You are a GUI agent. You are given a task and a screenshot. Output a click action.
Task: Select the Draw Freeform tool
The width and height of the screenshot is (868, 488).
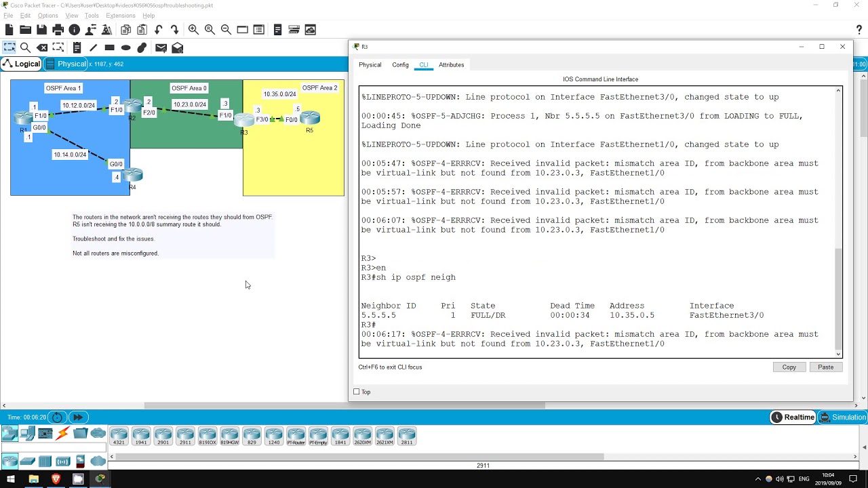142,47
